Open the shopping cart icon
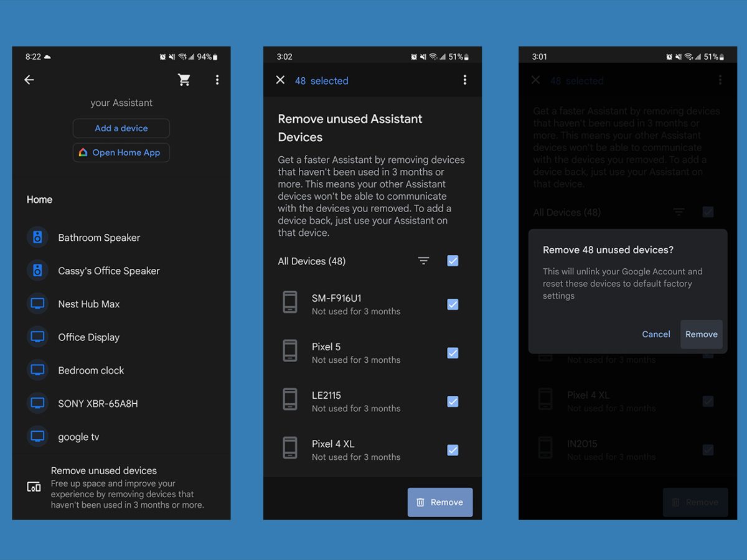 [184, 80]
